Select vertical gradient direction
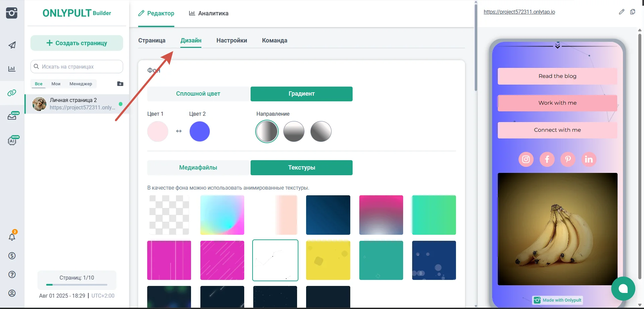 [x=294, y=131]
